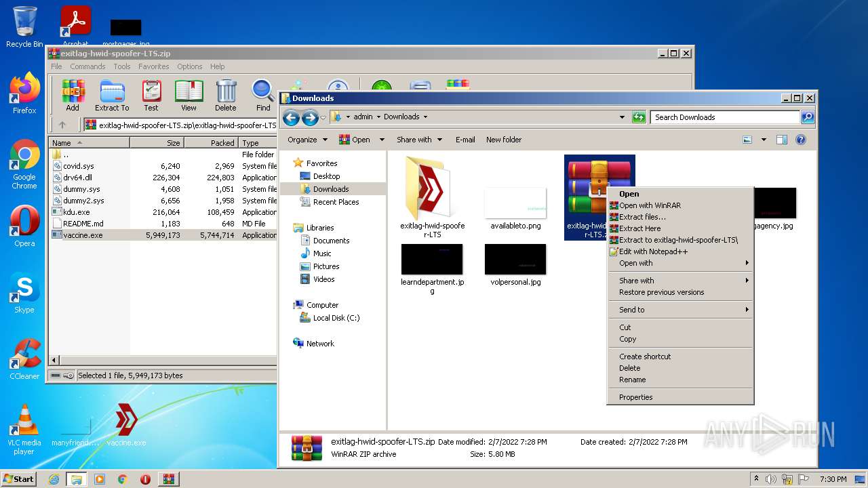Choose Extract Here in context menu
868x488 pixels.
tap(680, 228)
